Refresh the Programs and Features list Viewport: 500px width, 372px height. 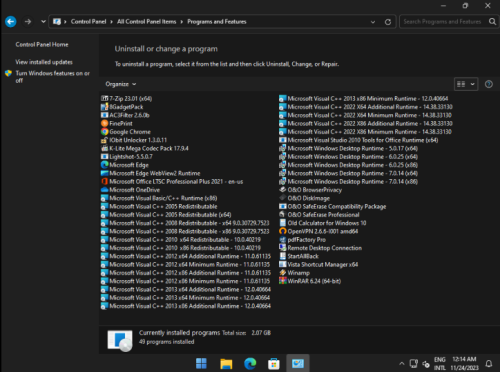pyautogui.click(x=388, y=22)
